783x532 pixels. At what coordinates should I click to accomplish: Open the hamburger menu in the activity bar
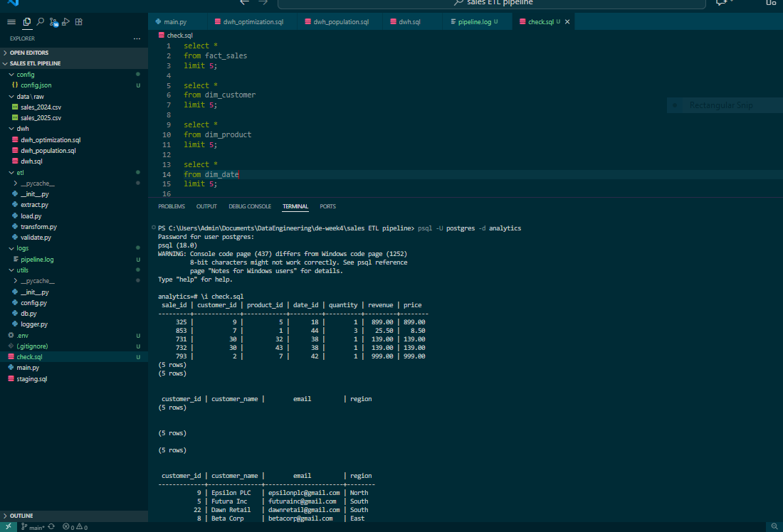[x=11, y=22]
